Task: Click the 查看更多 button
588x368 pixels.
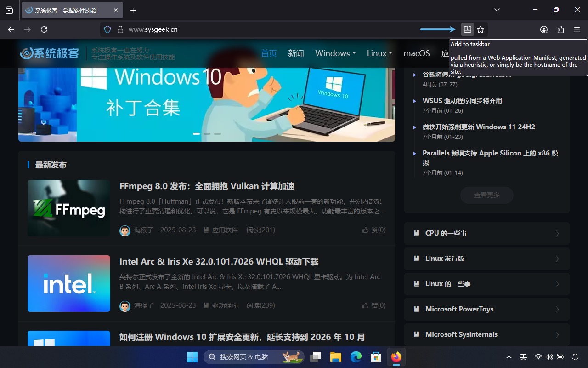Action: click(487, 195)
